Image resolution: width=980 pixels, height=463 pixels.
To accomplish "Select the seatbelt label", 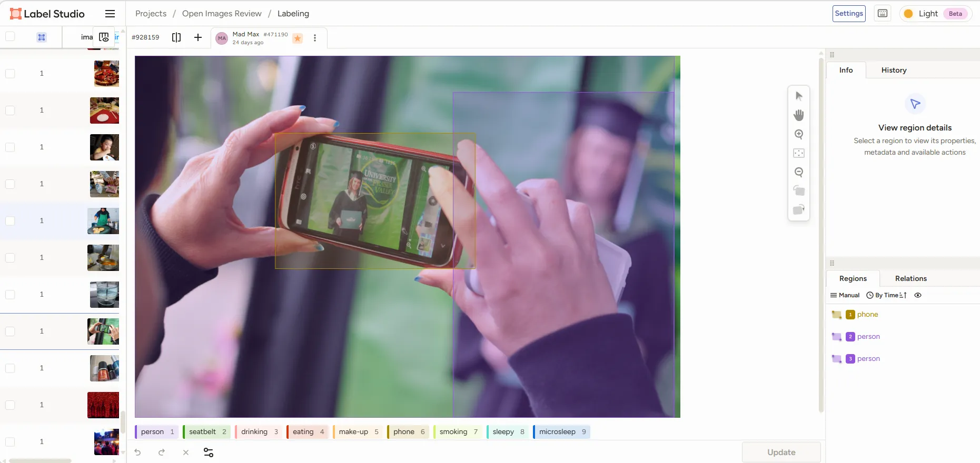I will point(207,432).
